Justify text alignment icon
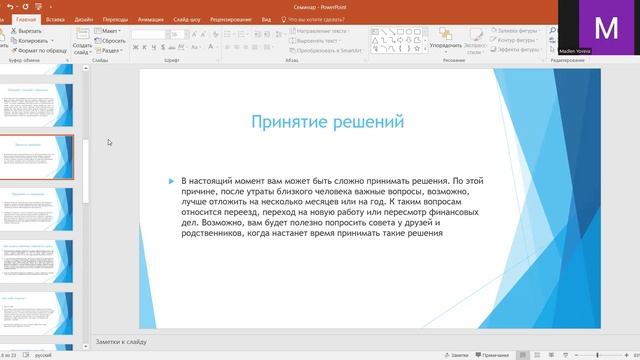 255,47
